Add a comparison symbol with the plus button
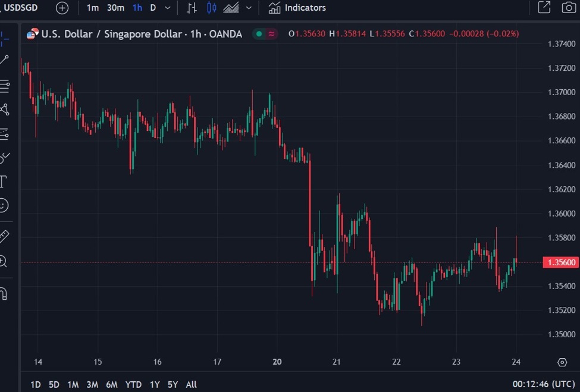Screen dimensions: 580x392 coord(62,8)
